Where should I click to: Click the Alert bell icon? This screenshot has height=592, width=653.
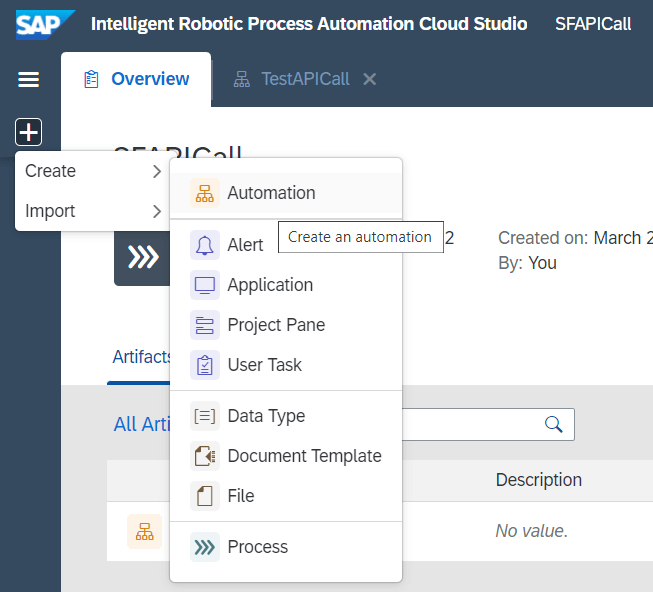click(204, 245)
